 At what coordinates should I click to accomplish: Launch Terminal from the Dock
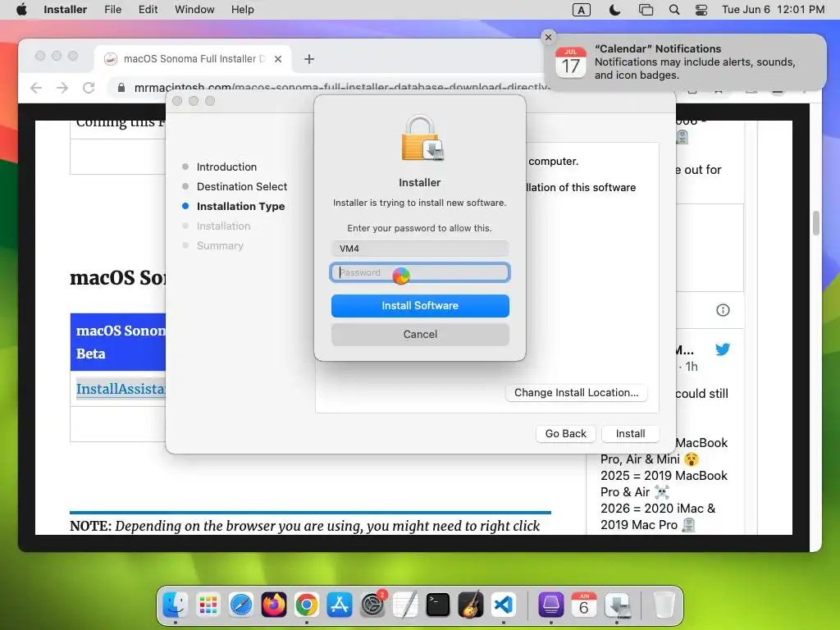pos(438,605)
